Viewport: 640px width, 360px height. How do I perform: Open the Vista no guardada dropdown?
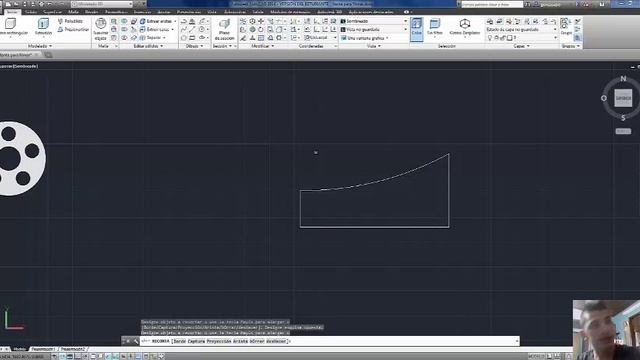click(x=373, y=29)
